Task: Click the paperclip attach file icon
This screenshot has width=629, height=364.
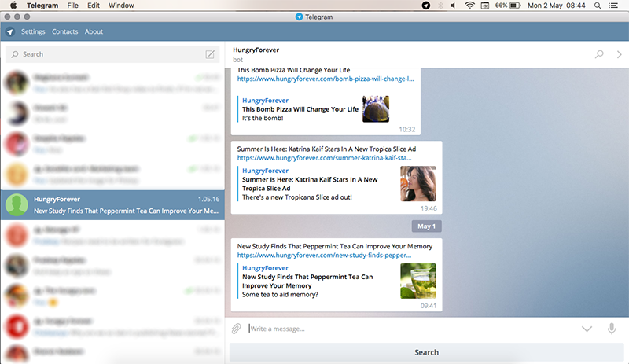Action: click(x=236, y=329)
